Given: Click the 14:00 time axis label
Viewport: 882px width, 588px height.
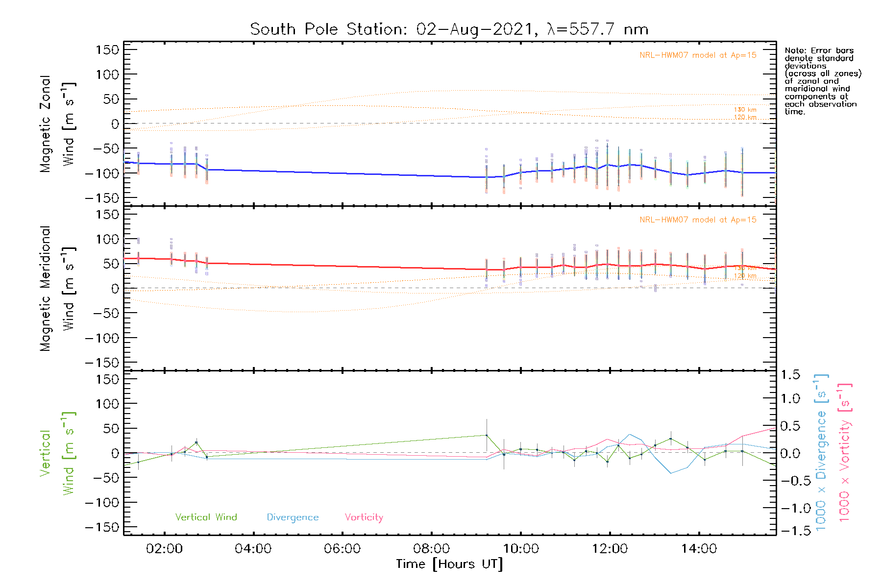Looking at the screenshot, I should (699, 549).
